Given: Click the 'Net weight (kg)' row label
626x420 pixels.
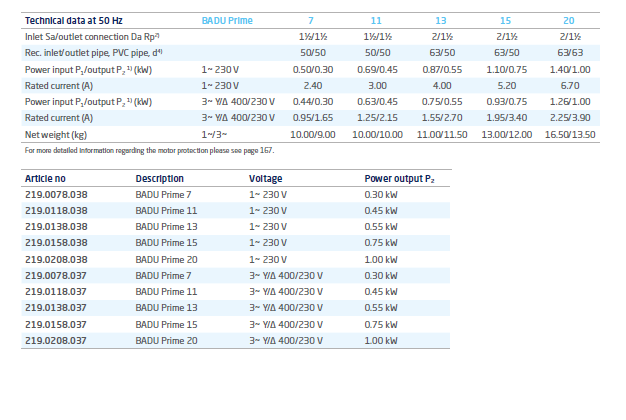Looking at the screenshot, I should [x=56, y=135].
